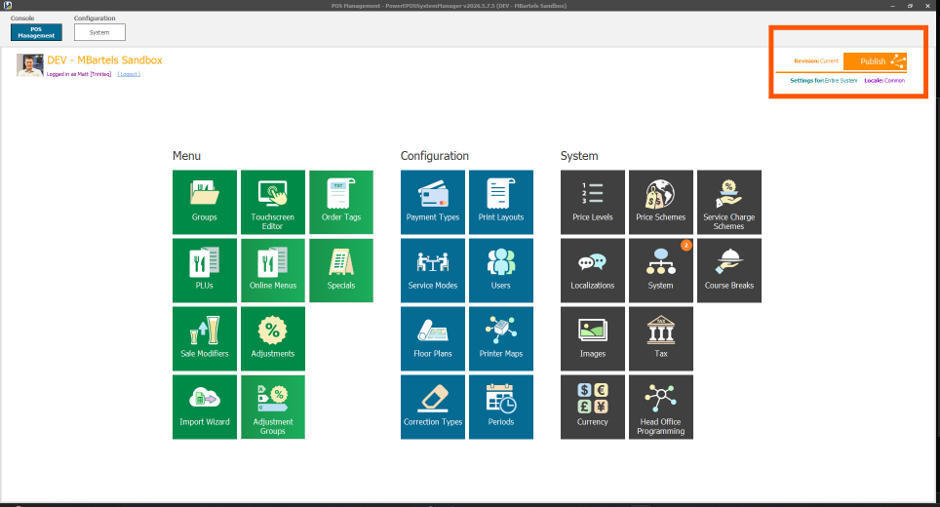Click the Revision: Current label
This screenshot has height=507, width=940.
(x=816, y=61)
